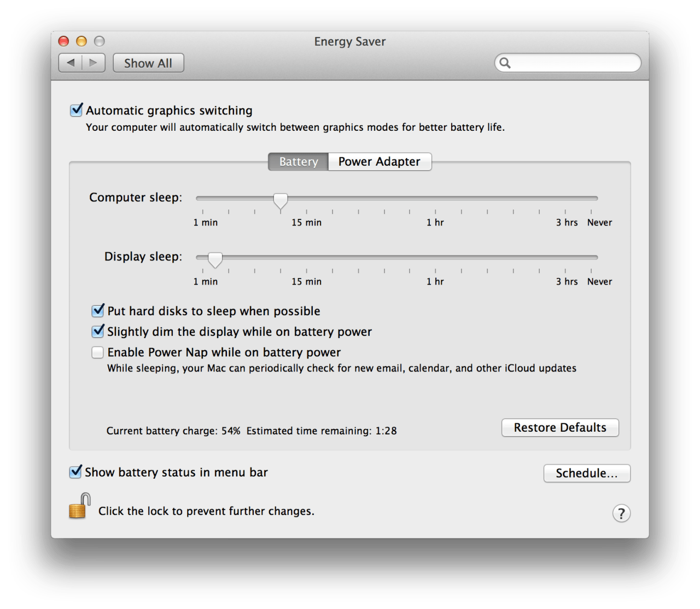Uncheck Show battery status in menu bar
The width and height of the screenshot is (700, 609).
(x=75, y=472)
